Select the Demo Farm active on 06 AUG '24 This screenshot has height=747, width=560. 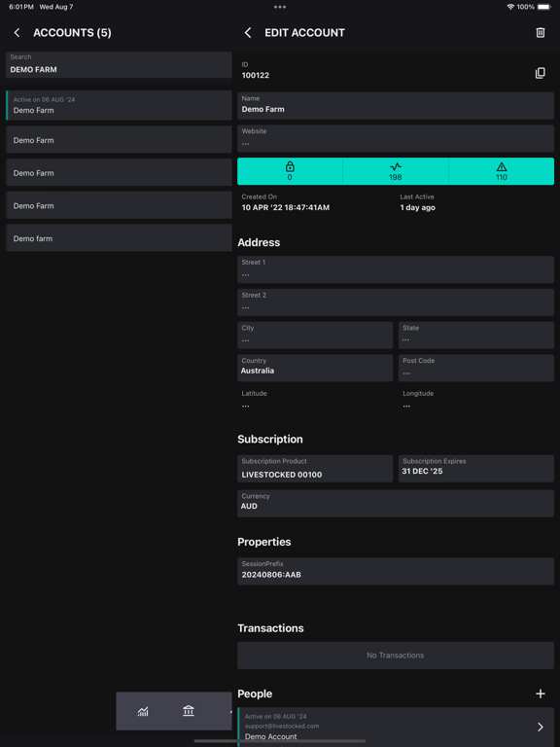119,105
